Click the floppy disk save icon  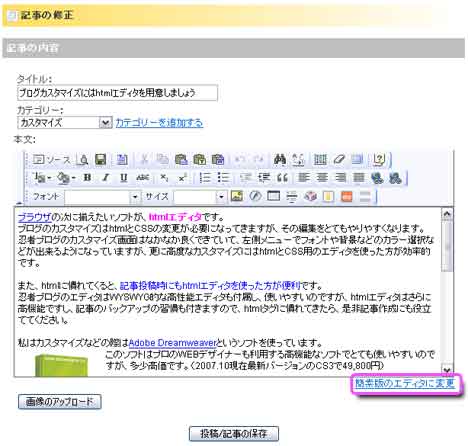[x=100, y=160]
